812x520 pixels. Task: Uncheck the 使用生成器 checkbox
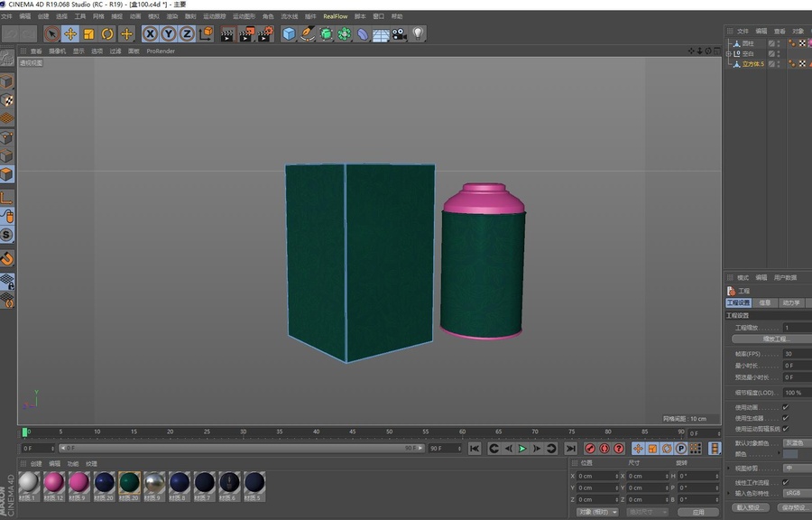click(786, 418)
